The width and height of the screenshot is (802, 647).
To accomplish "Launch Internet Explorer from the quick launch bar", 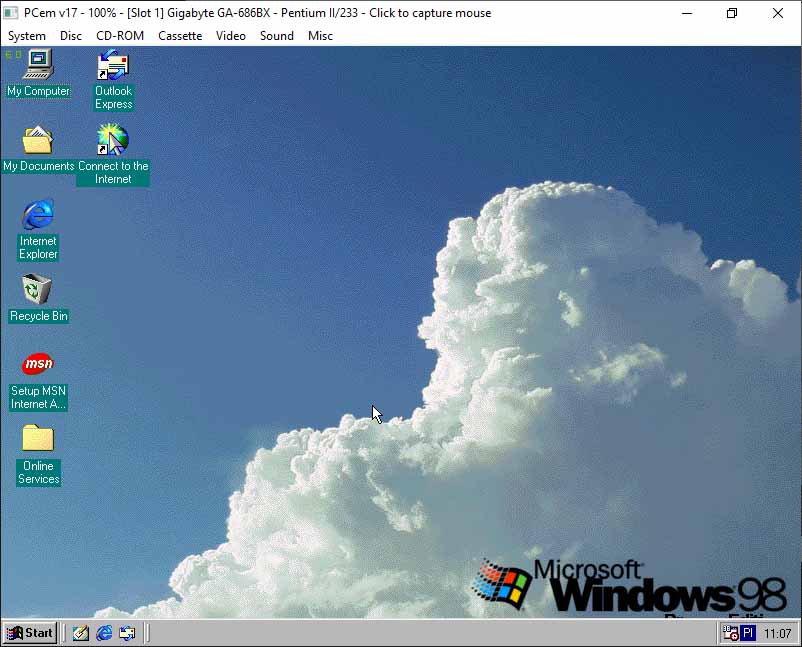I will pyautogui.click(x=104, y=633).
